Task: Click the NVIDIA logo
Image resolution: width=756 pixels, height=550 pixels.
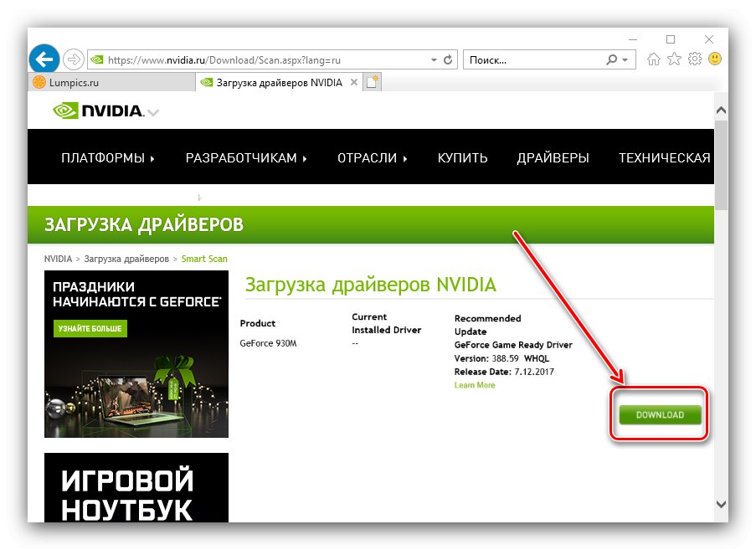Action: pyautogui.click(x=98, y=111)
